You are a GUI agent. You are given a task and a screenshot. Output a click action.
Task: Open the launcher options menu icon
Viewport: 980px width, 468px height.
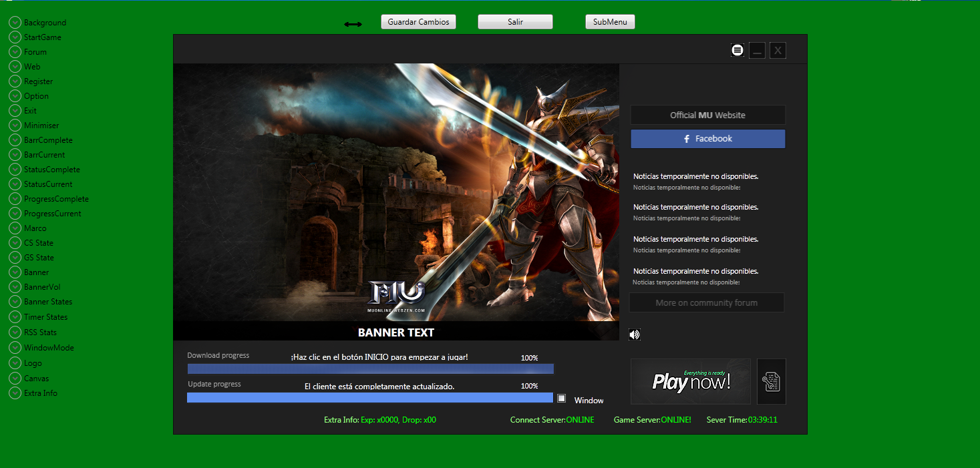pos(737,50)
